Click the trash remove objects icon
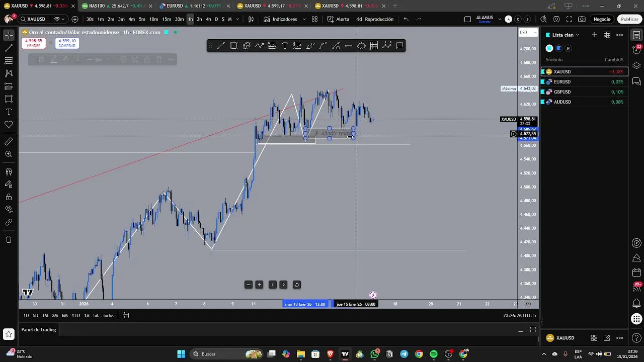The height and width of the screenshot is (362, 644). coord(9,239)
